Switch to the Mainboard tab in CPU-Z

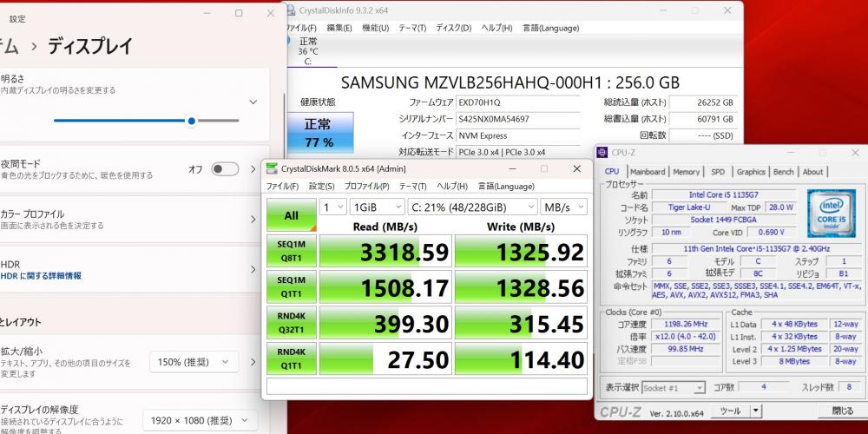click(648, 172)
